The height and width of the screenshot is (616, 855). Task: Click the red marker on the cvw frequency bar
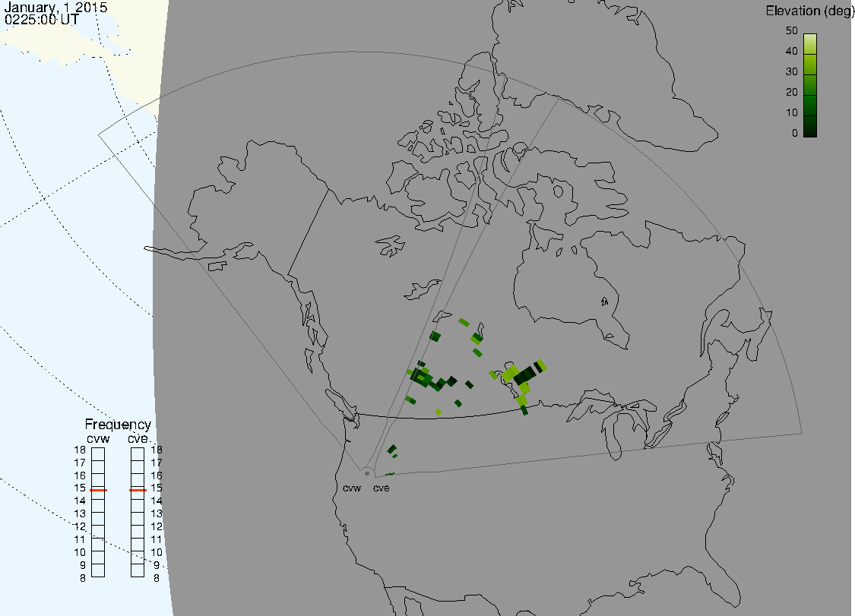(98, 490)
